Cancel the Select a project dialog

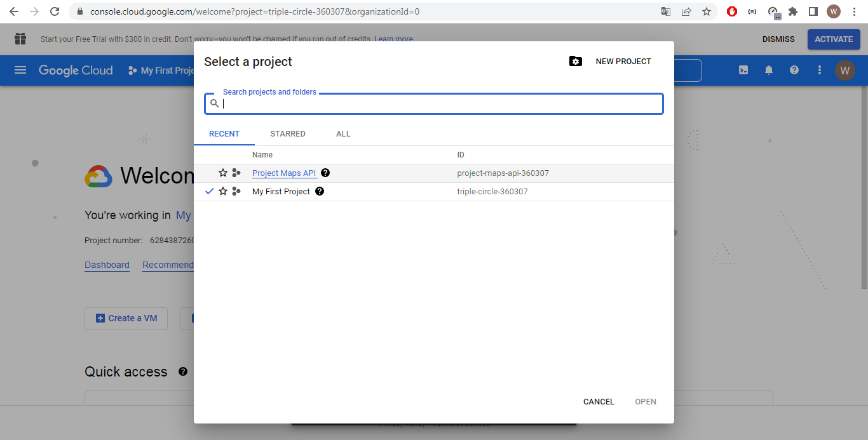[599, 401]
